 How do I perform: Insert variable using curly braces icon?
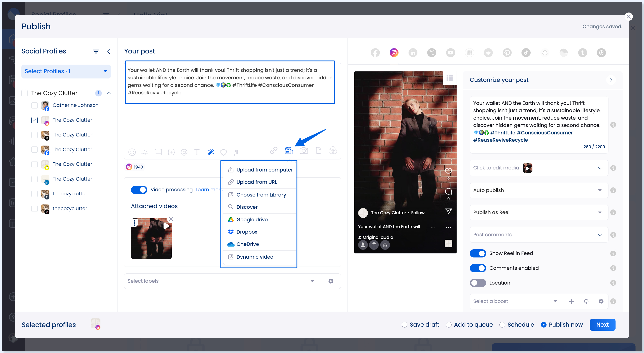(x=171, y=152)
